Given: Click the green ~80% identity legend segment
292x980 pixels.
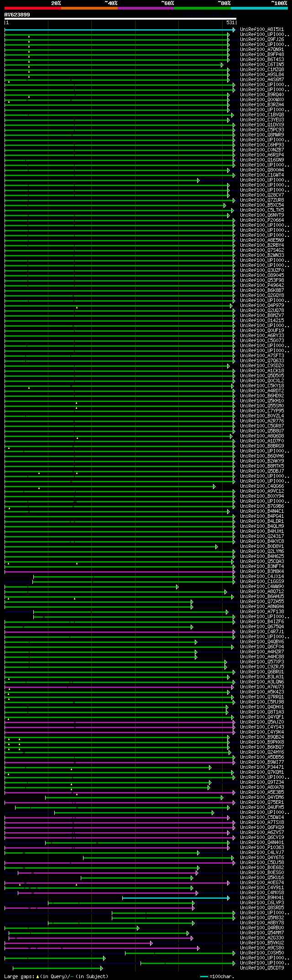Looking at the screenshot, I should (x=203, y=8).
